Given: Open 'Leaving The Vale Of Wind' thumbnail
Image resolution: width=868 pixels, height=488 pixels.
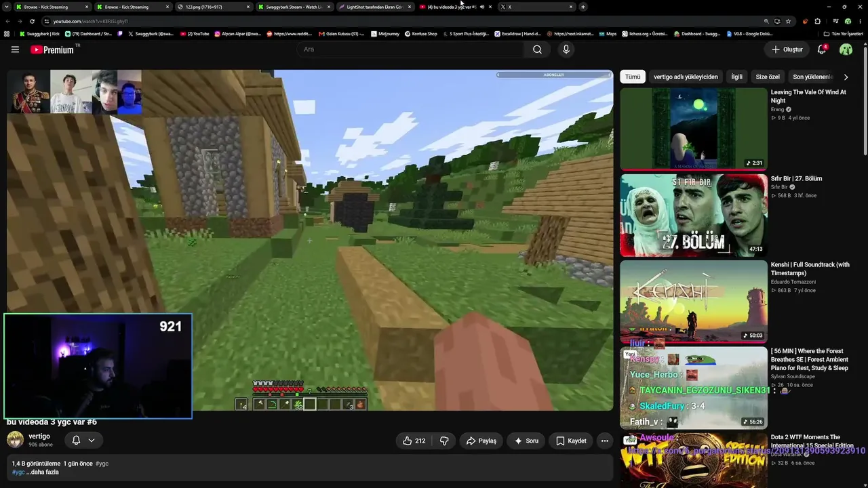Looking at the screenshot, I should pyautogui.click(x=694, y=129).
